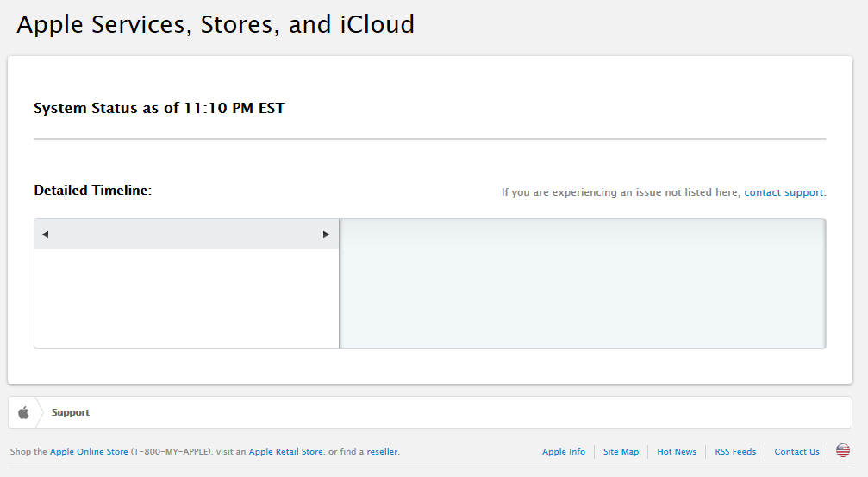The image size is (868, 477).
Task: Select RSS Feeds footer link
Action: pos(735,451)
